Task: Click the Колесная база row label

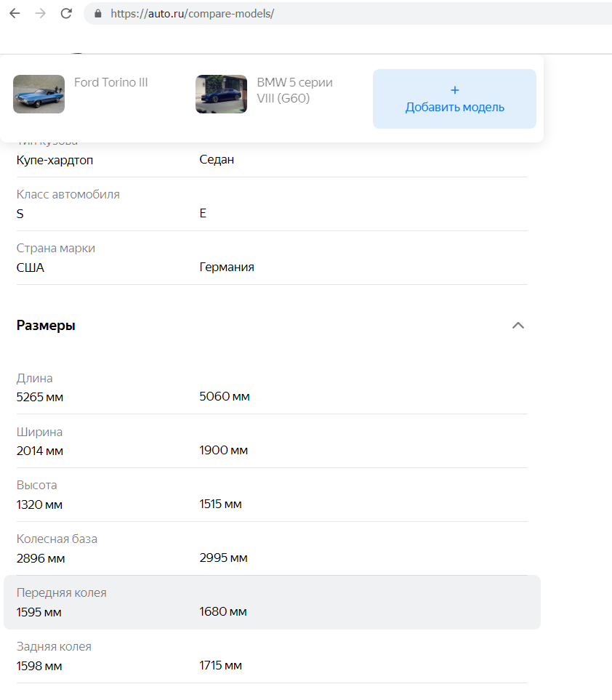Action: [57, 539]
